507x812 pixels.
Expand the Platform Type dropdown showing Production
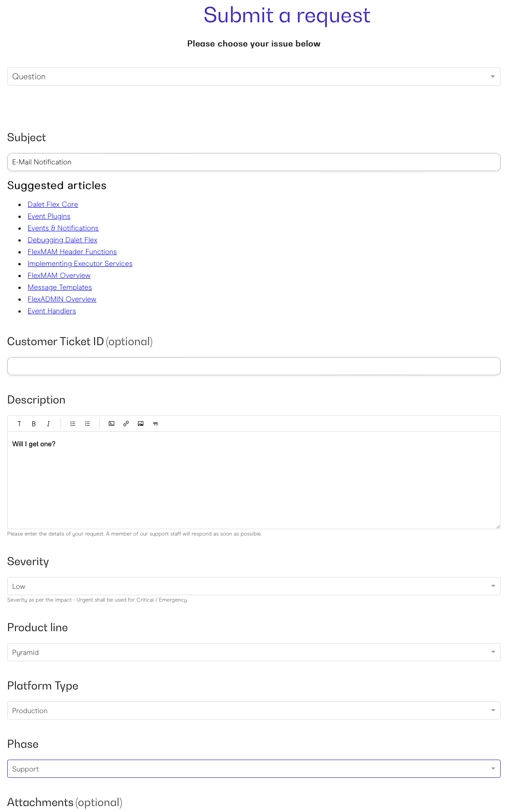[253, 710]
